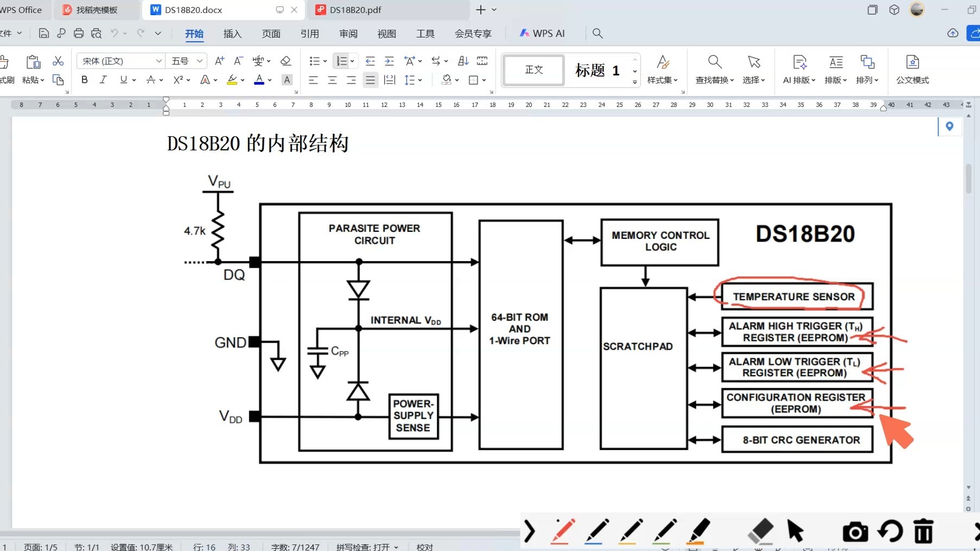
Task: Click the yellow highlight color swatch
Action: tap(232, 80)
